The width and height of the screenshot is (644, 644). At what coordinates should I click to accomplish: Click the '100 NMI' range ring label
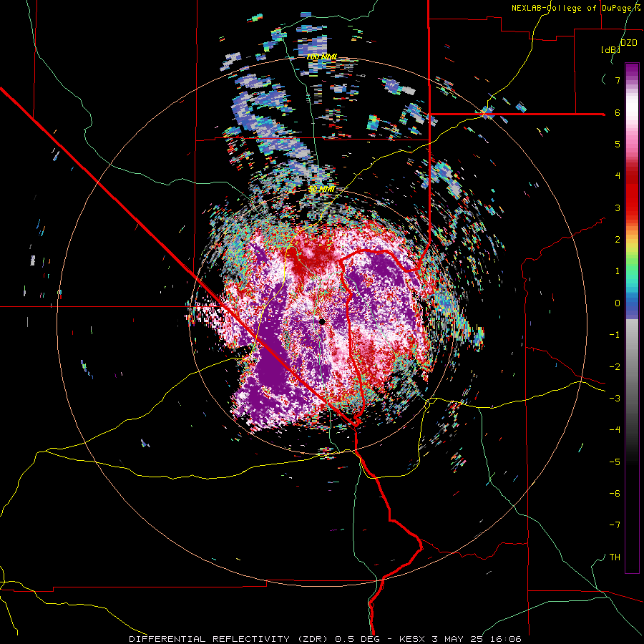click(x=321, y=57)
